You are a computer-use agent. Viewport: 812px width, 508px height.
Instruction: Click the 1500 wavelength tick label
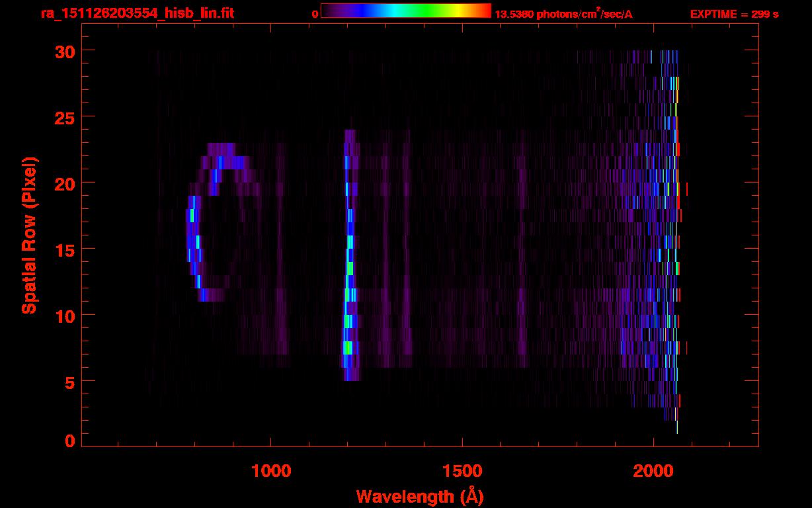coord(462,471)
